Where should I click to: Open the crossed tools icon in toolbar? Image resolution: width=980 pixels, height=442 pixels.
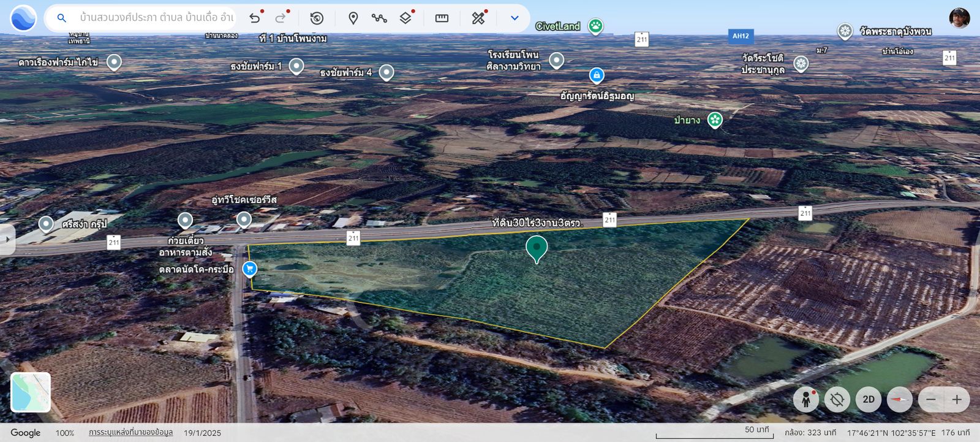478,18
